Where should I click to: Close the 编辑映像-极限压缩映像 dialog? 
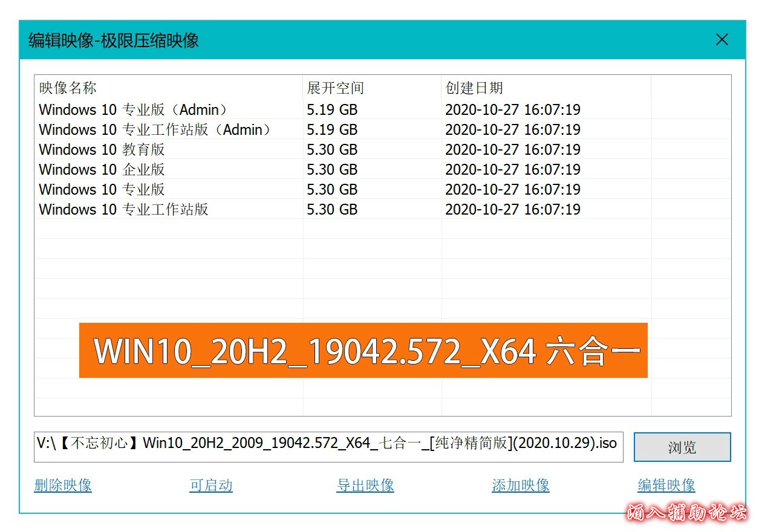point(722,40)
